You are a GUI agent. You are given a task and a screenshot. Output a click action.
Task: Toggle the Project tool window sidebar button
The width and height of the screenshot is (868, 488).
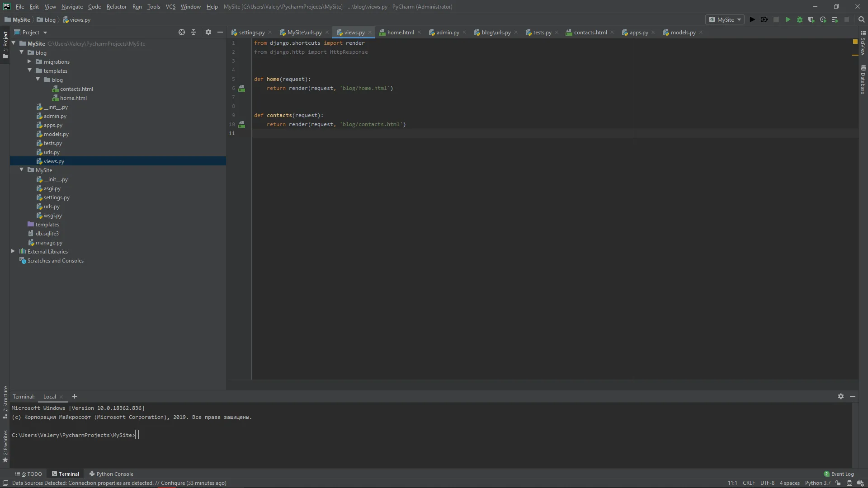pos(5,44)
